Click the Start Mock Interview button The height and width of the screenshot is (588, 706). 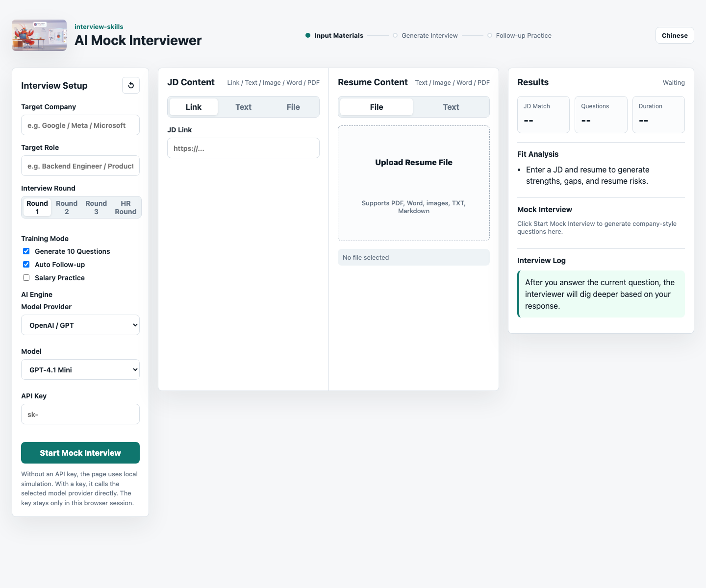[80, 453]
